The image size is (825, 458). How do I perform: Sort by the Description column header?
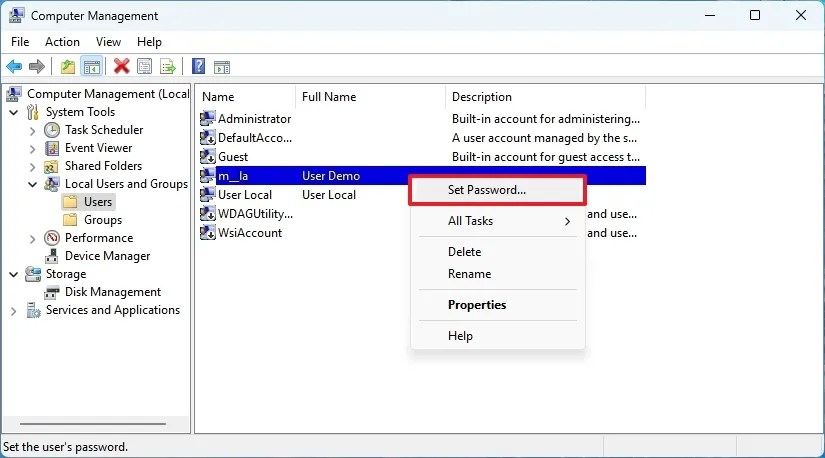coord(545,97)
